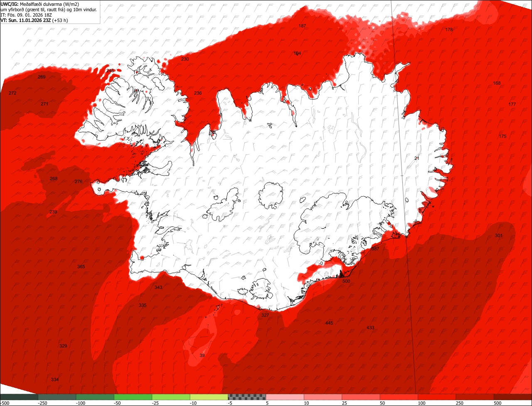The width and height of the screenshot is (532, 406).
Task: Click the 250 to 500 dark red swatch
Action: pos(475,397)
